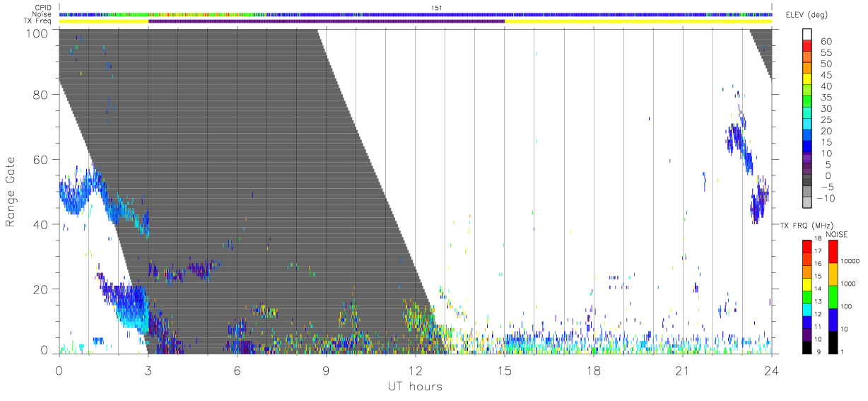
Task: Click the UT hours tick label 18
Action: pos(593,369)
